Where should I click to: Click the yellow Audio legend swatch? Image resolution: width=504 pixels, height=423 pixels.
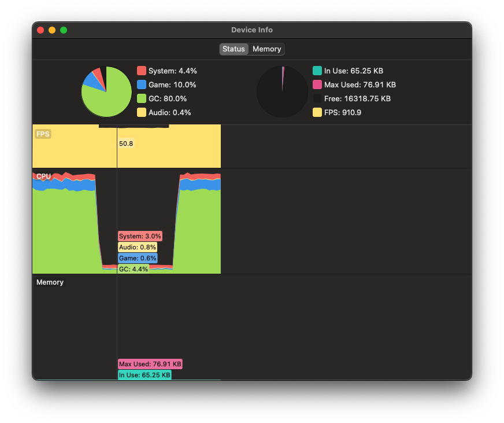[142, 112]
